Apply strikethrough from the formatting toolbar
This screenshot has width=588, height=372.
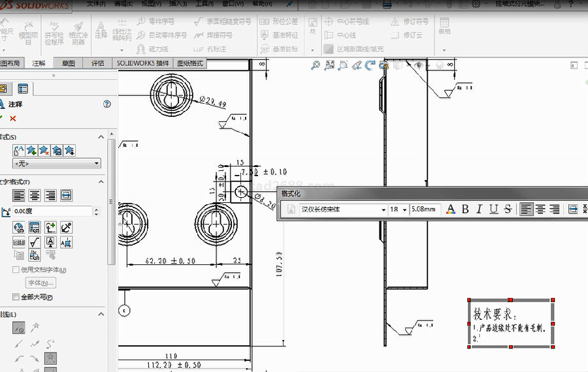tap(507, 209)
